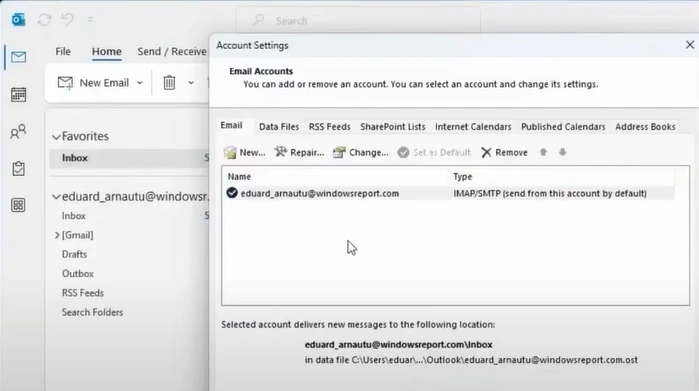Switch to the RSS Feeds tab
699x391 pixels.
point(329,127)
